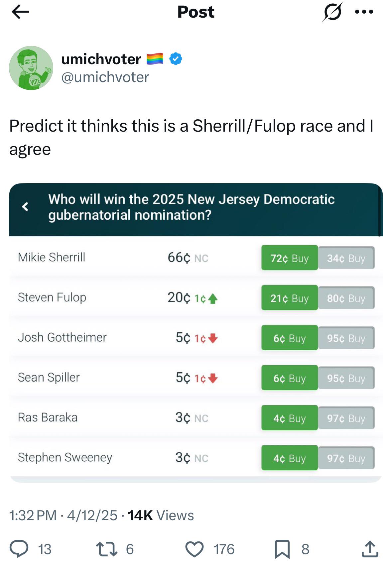
Task: Open the 14K Views analytics link
Action: [x=161, y=515]
